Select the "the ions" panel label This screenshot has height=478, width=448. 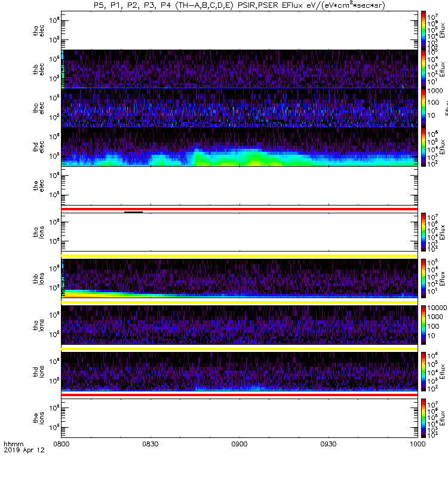[x=39, y=418]
